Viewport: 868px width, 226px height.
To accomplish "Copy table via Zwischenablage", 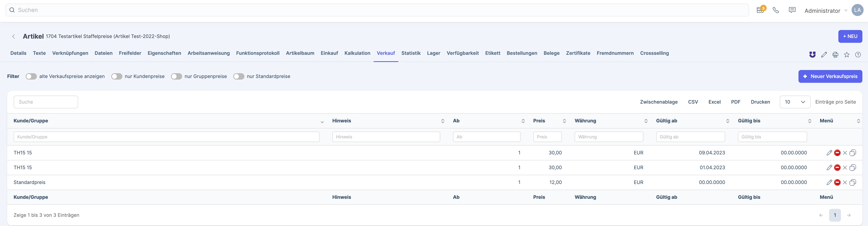I will (x=659, y=102).
